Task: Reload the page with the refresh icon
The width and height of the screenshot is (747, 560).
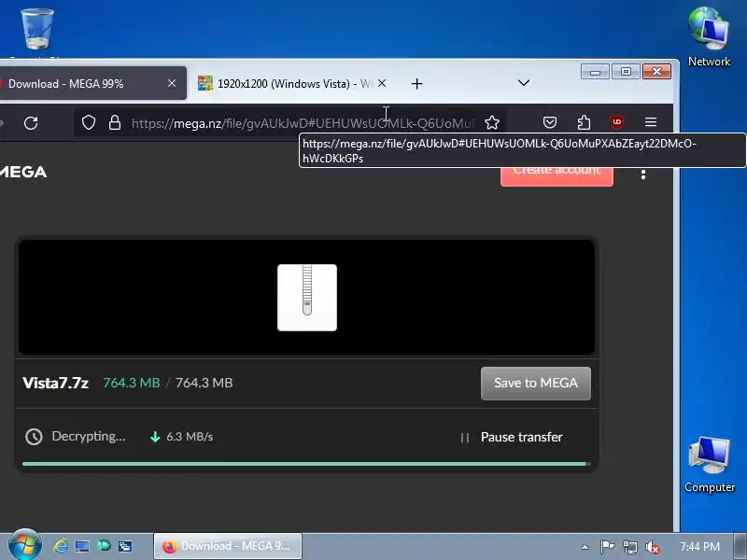Action: coord(31,123)
